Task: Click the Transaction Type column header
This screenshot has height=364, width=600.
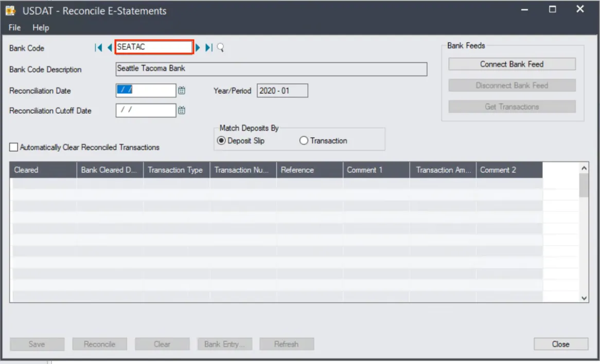Action: (177, 170)
